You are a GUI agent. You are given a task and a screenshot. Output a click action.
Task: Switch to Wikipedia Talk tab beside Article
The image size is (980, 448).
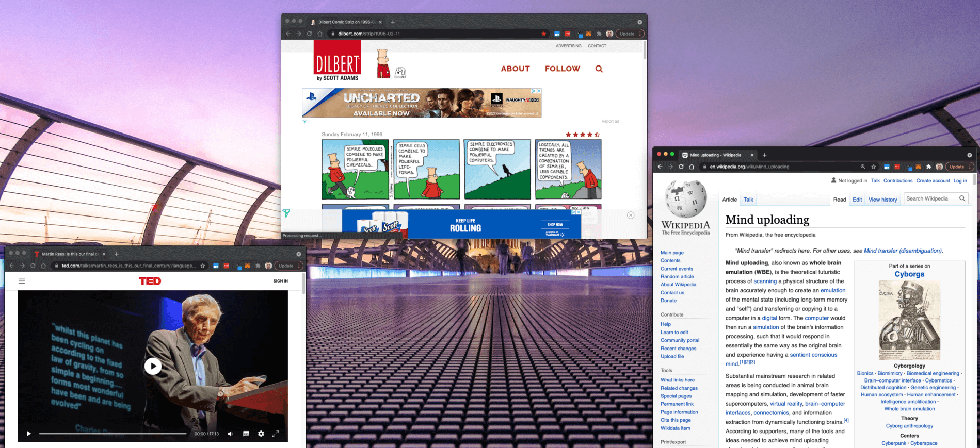[x=748, y=200]
